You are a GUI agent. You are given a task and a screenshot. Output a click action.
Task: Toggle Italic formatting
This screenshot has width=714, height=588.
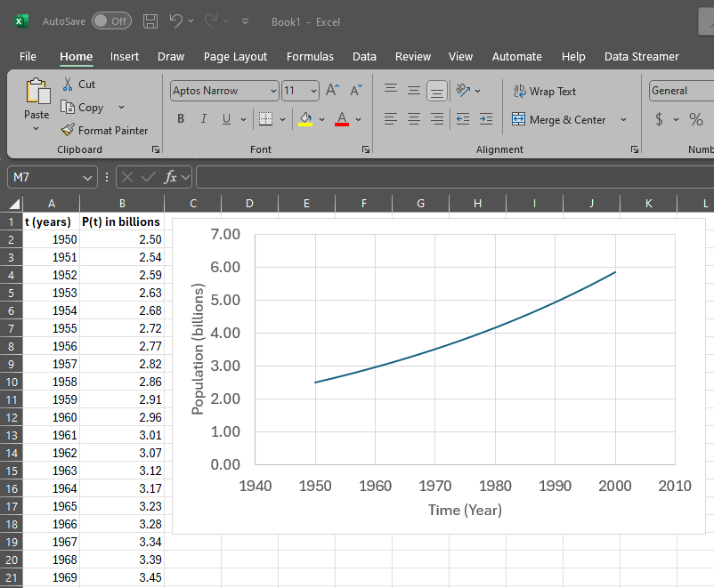coord(204,119)
